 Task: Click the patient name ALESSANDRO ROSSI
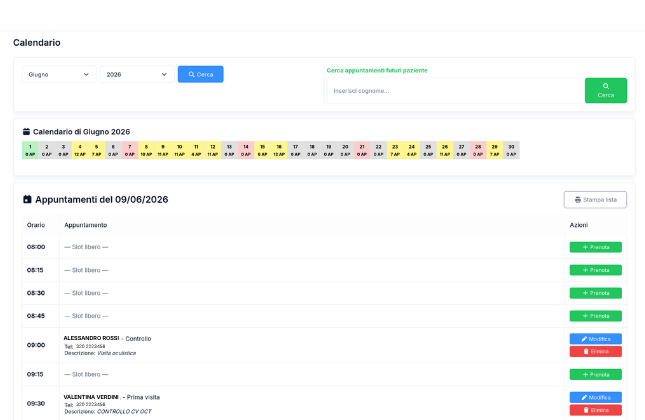pyautogui.click(x=91, y=338)
